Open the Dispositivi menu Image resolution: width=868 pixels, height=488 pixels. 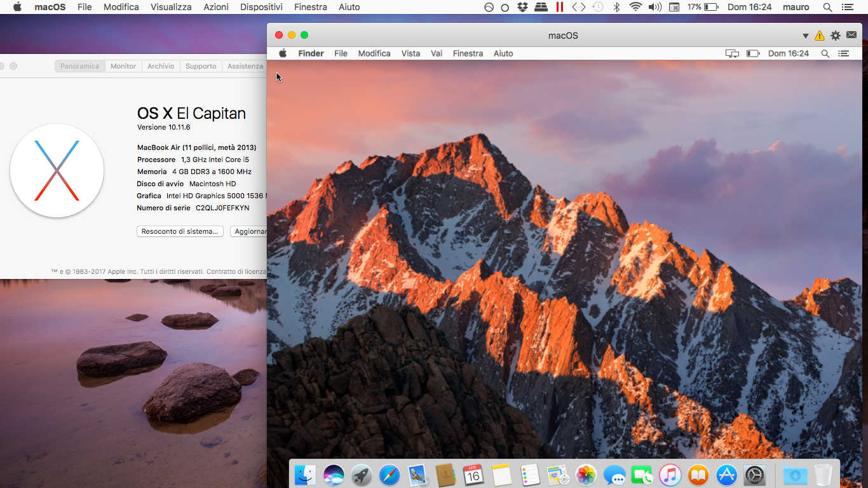[261, 7]
